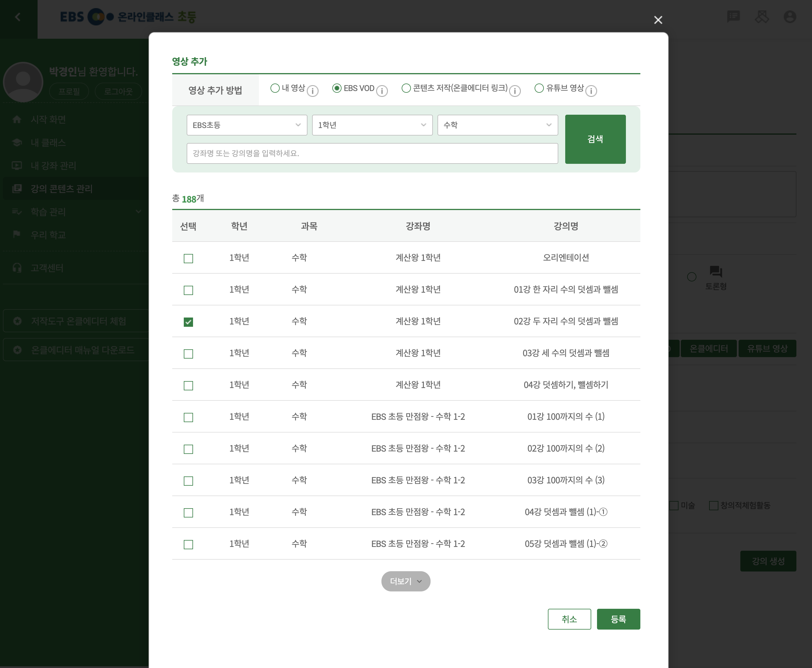Open the EBS초등 dropdown
Screen dimensions: 812x668
(x=247, y=125)
